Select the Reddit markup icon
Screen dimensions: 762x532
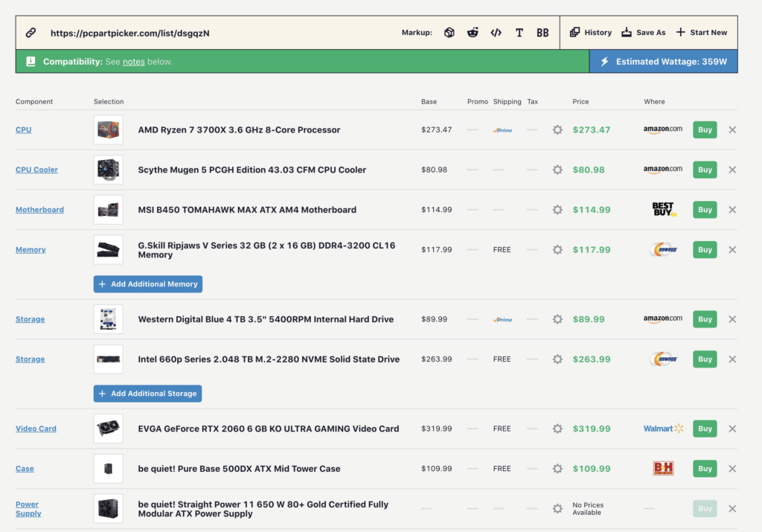(x=473, y=33)
